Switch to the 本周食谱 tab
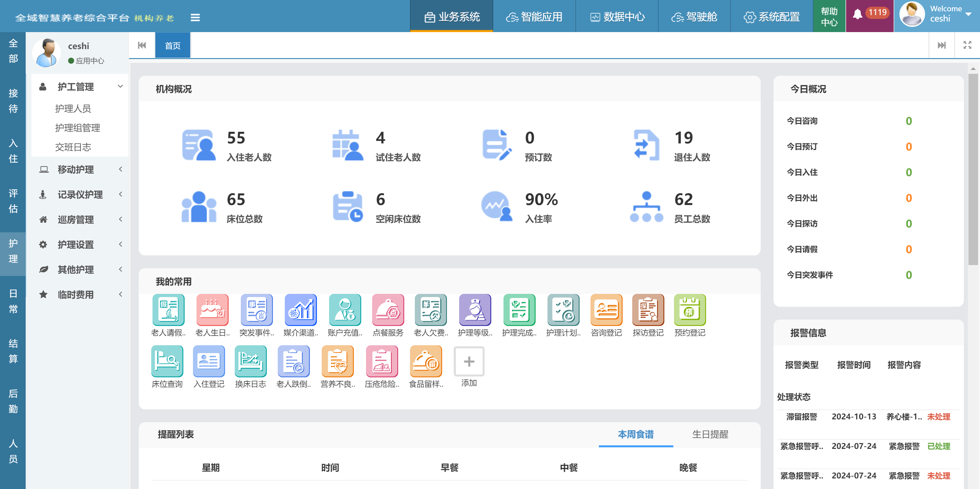The image size is (980, 489). pyautogui.click(x=636, y=434)
